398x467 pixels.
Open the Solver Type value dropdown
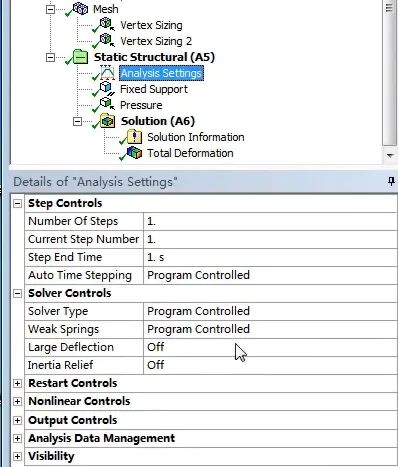click(x=270, y=311)
